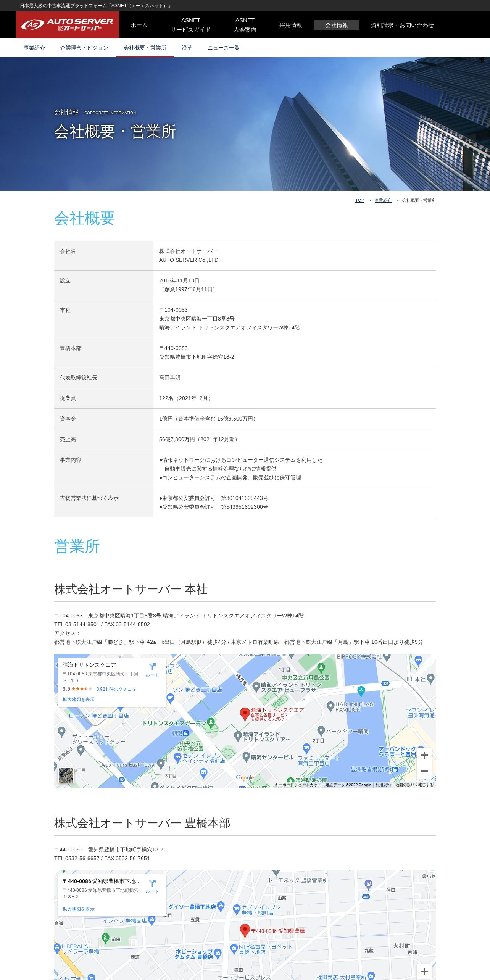Click Deux Tours East Tower marker
Screen dimensions: 490x980
161,764
